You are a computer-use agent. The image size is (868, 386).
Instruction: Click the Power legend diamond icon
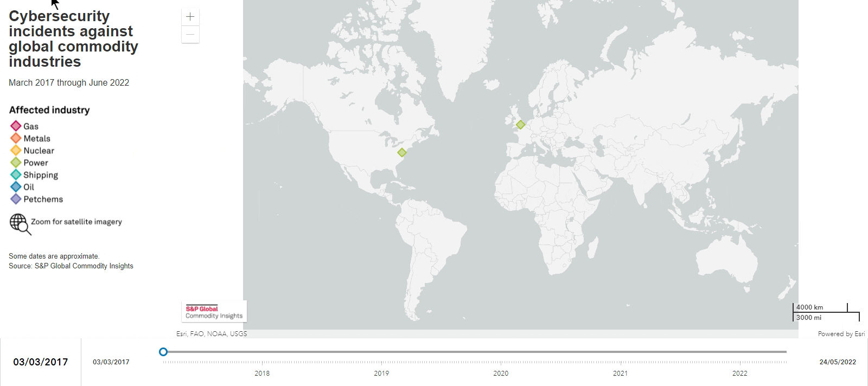pos(16,163)
